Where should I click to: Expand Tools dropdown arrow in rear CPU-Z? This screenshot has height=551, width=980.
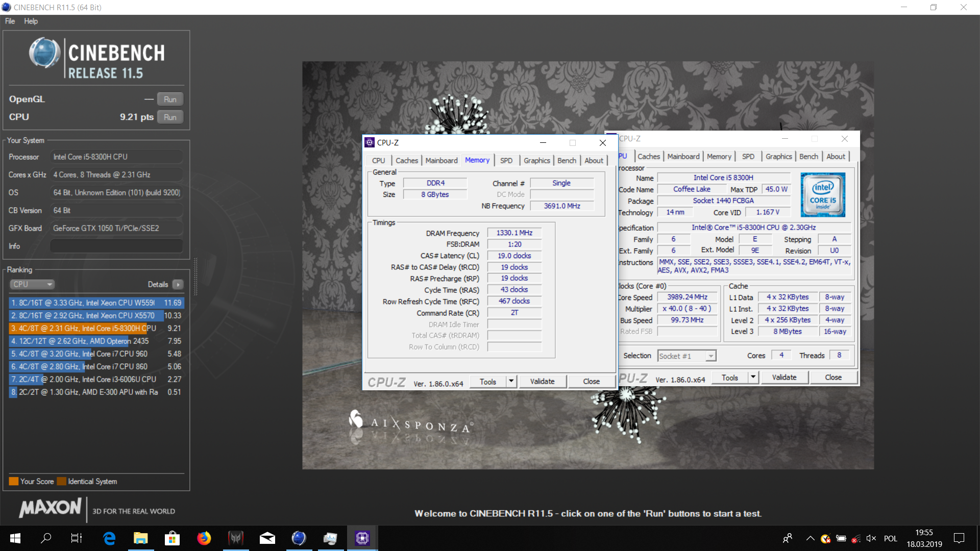[x=753, y=377]
